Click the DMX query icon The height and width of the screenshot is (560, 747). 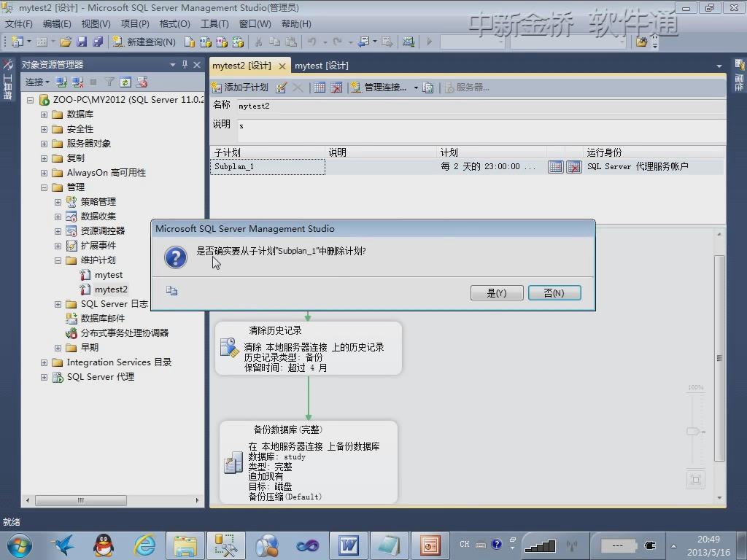222,42
